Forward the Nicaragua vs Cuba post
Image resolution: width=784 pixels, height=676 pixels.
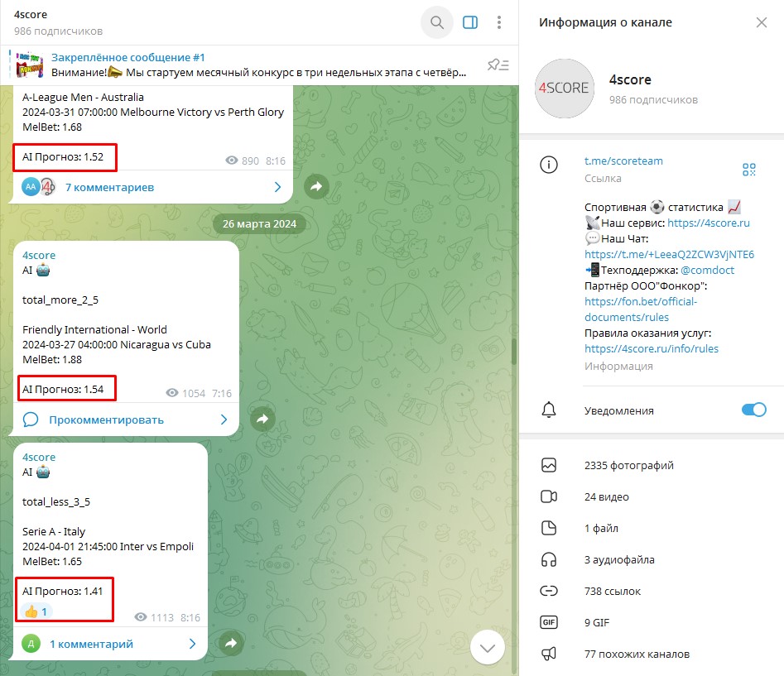coord(262,420)
